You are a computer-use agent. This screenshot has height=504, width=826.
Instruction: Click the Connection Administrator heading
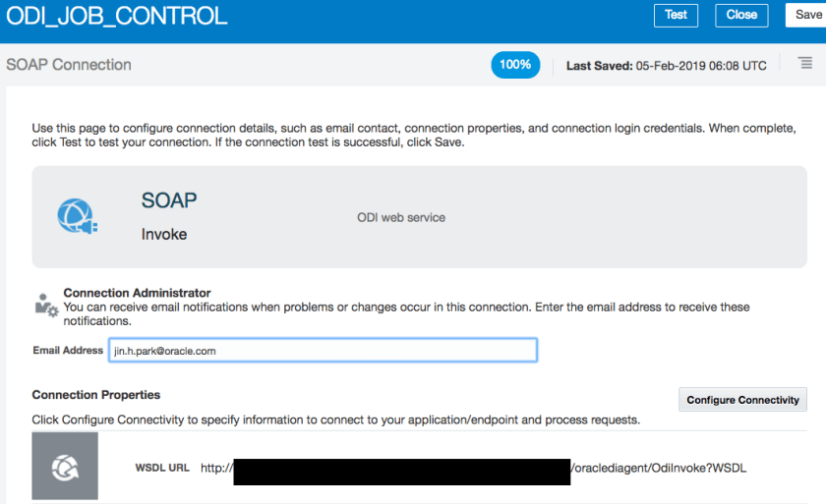[x=137, y=293]
